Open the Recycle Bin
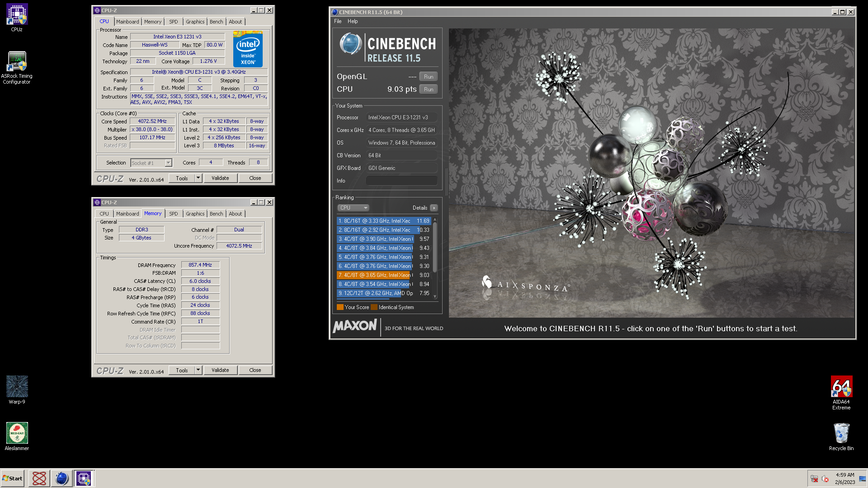 click(841, 436)
